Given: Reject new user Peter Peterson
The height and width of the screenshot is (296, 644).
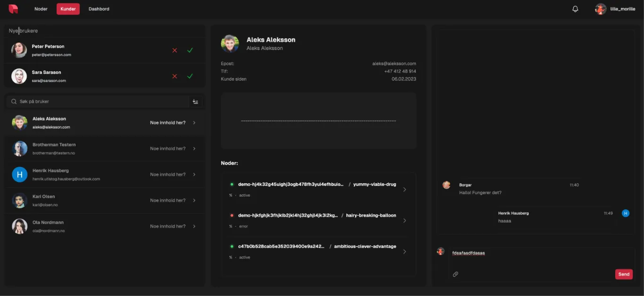Looking at the screenshot, I should coord(175,50).
